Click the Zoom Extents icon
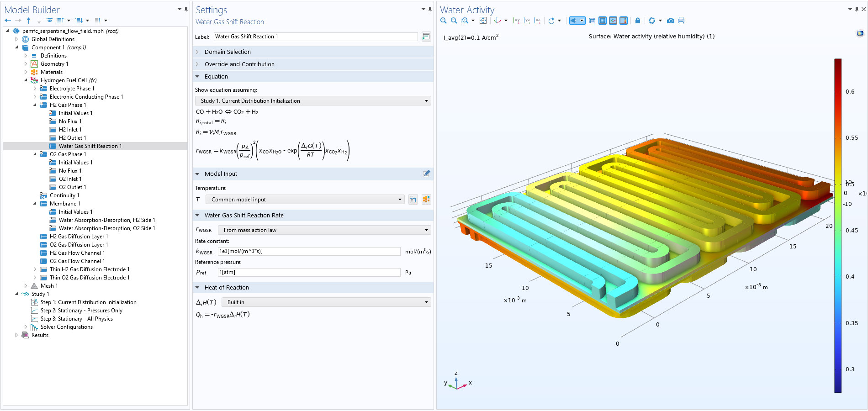The width and height of the screenshot is (868, 411). (x=483, y=21)
